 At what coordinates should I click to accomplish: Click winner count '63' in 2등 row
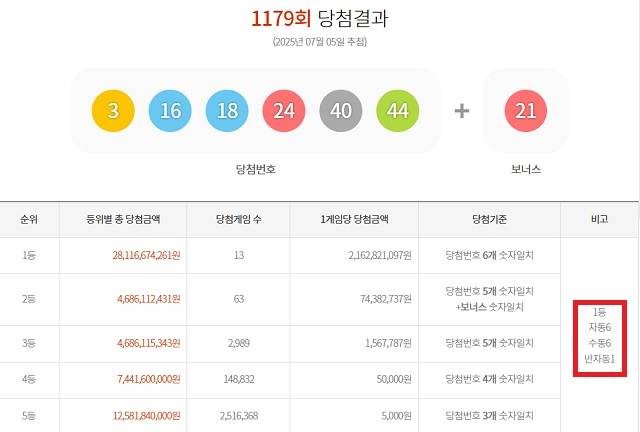tap(239, 299)
